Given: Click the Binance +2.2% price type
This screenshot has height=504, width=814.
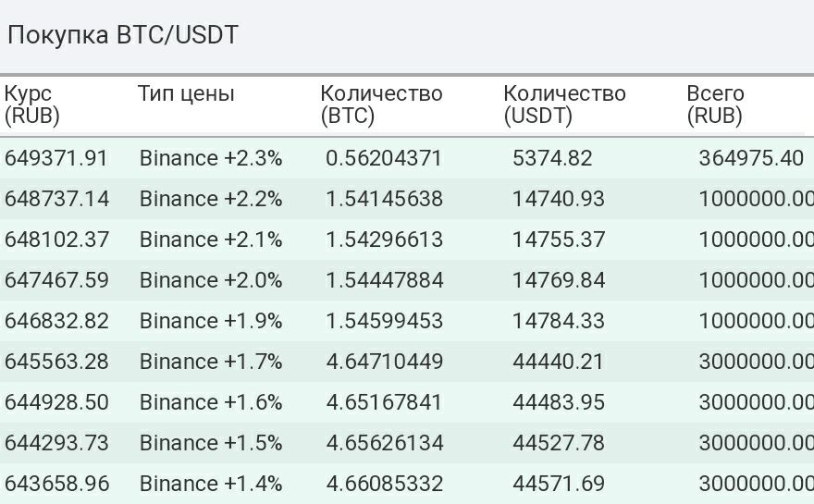Looking at the screenshot, I should (x=211, y=199).
